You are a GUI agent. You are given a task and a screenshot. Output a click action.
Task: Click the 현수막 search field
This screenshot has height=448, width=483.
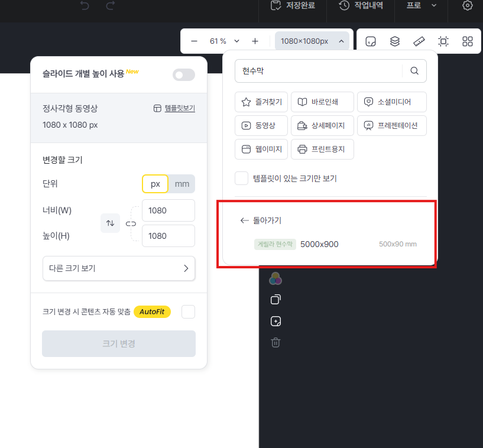coord(319,71)
